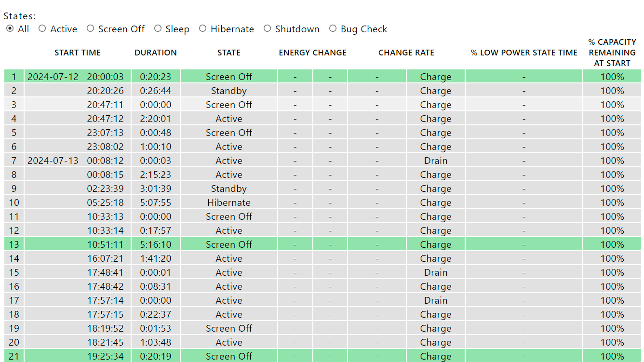Click the STATE column header

229,53
